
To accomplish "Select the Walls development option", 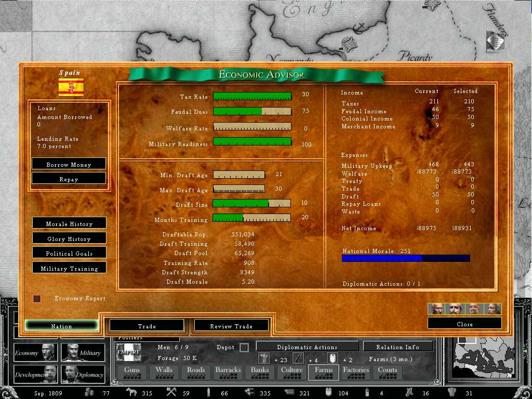I will point(164,372).
